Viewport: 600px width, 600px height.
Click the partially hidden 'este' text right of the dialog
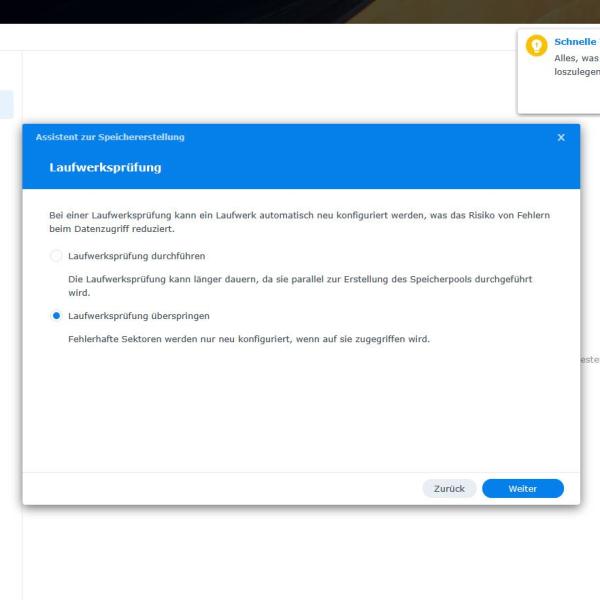point(590,360)
